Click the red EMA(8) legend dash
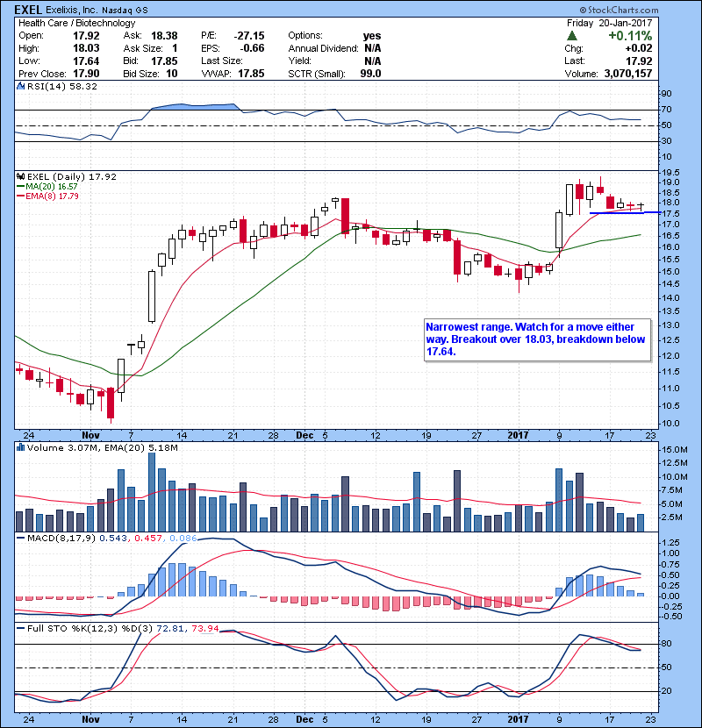The width and height of the screenshot is (702, 728). pyautogui.click(x=20, y=196)
